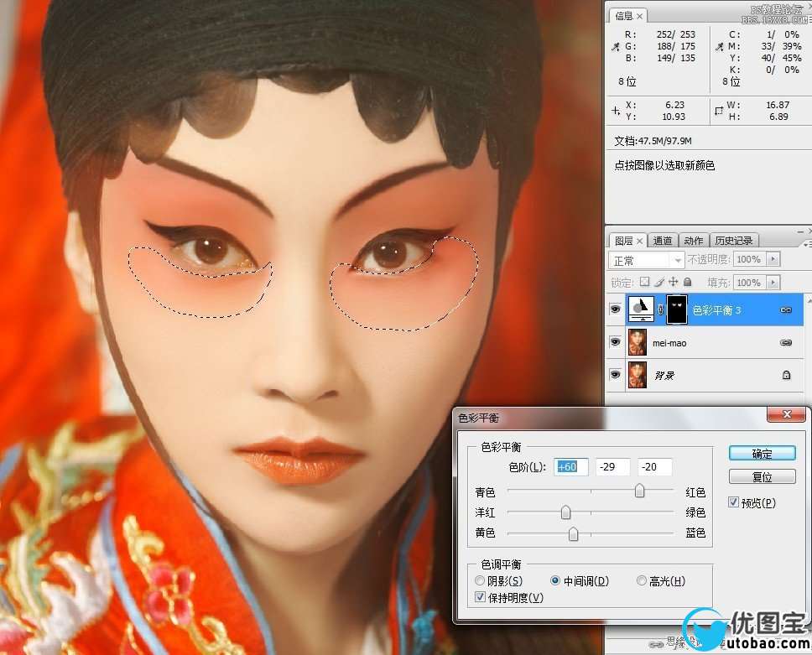
Task: Select the layer mask thumbnail of 色彩平衡 3
Action: click(x=677, y=309)
